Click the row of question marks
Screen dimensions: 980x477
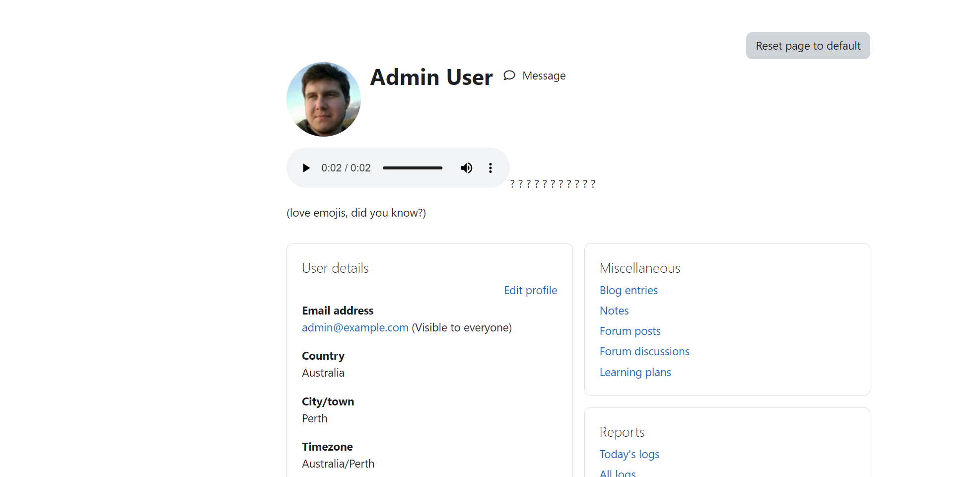553,184
